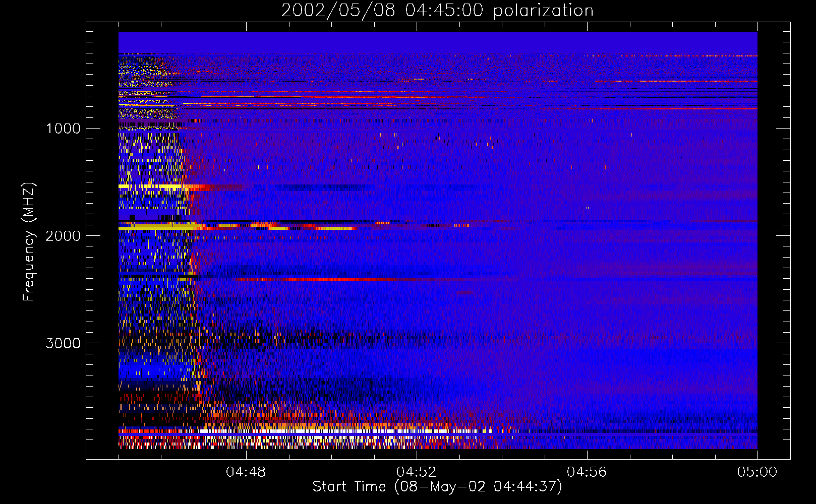Click the 2000 frequency tick label

pyautogui.click(x=63, y=236)
